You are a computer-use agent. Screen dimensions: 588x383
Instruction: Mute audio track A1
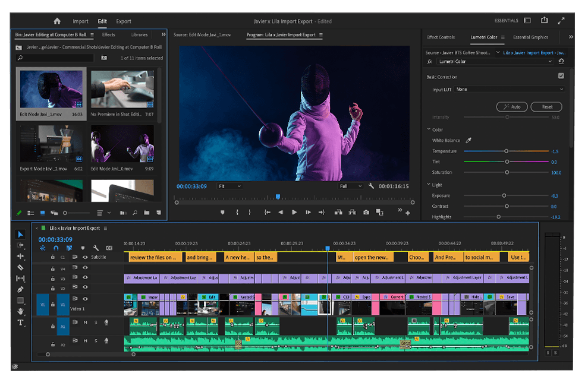pyautogui.click(x=85, y=323)
